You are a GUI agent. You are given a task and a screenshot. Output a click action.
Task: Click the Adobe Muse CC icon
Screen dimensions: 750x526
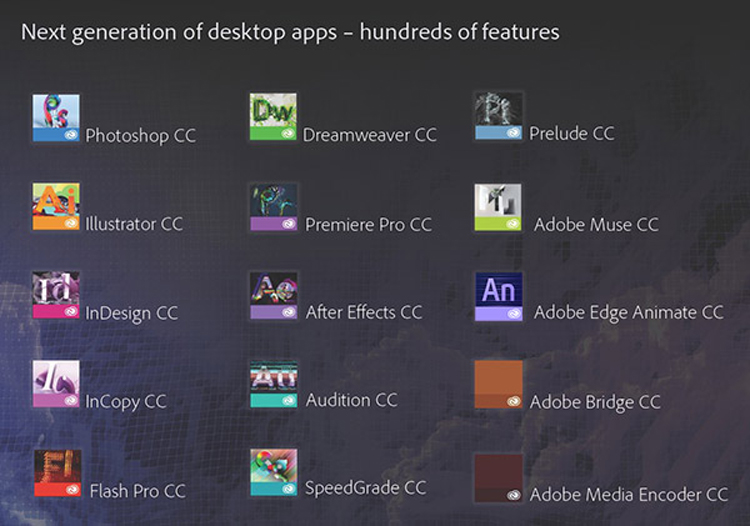coord(498,208)
